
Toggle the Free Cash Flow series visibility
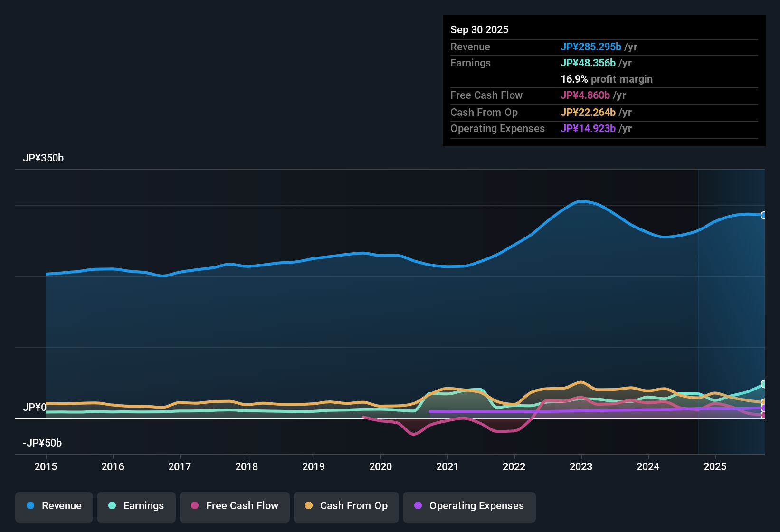click(234, 506)
